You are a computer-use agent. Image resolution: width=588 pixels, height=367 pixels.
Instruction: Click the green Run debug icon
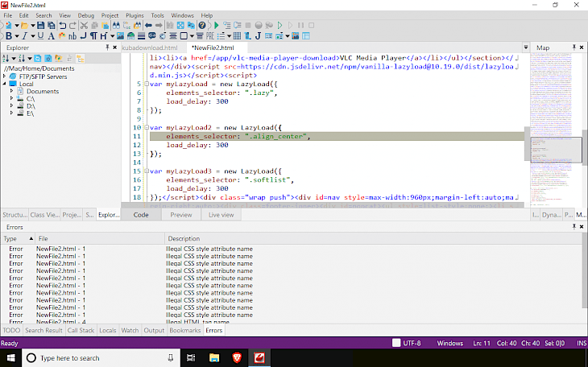(x=216, y=26)
